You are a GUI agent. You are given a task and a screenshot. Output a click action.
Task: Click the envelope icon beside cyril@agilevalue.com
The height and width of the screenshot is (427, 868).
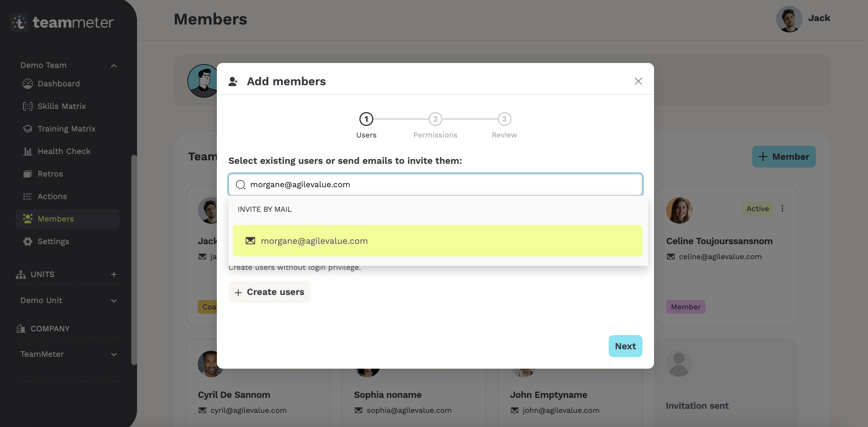[202, 410]
